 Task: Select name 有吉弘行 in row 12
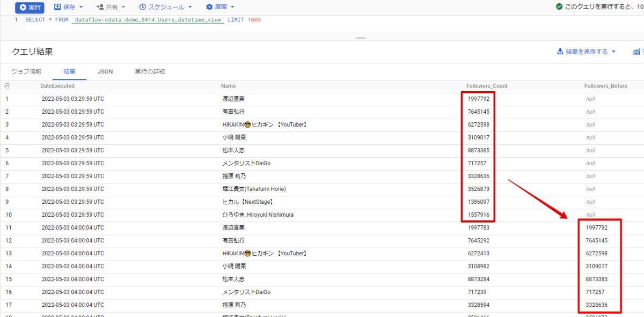(x=233, y=240)
